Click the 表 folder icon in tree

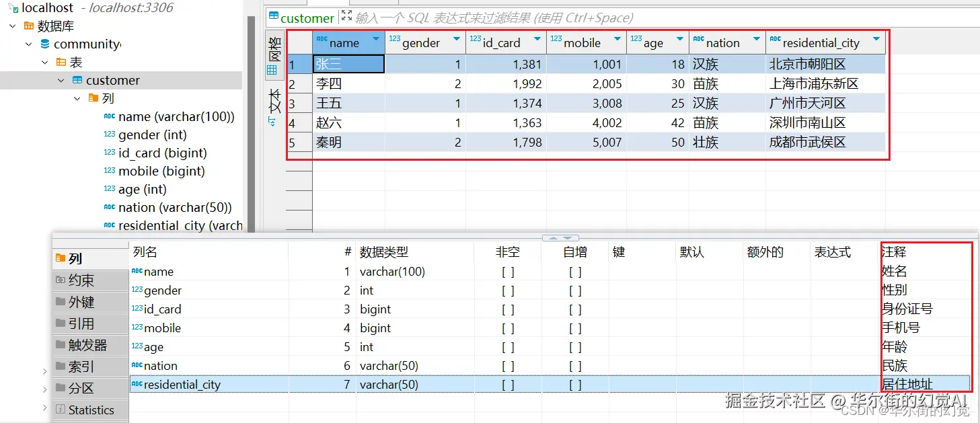61,62
